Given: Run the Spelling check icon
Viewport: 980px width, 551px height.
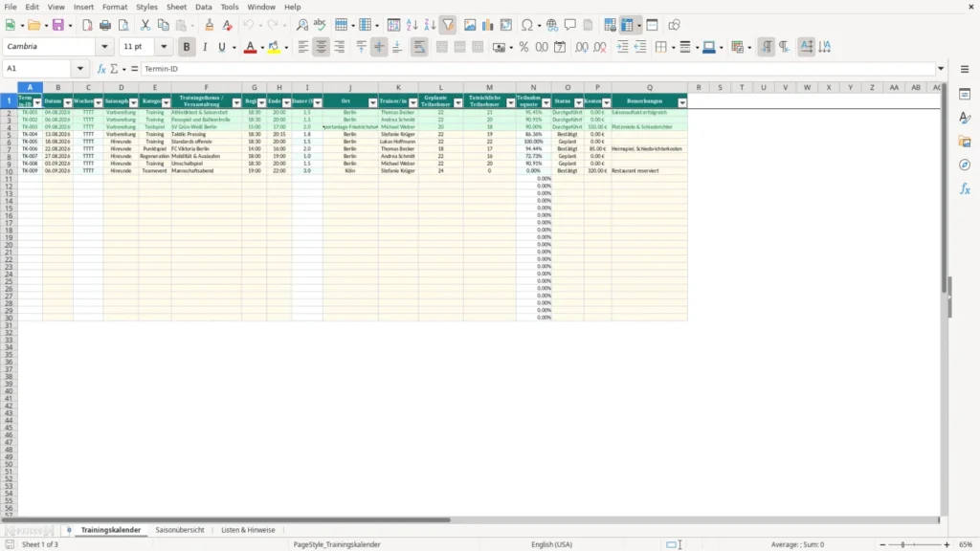Looking at the screenshot, I should point(320,25).
